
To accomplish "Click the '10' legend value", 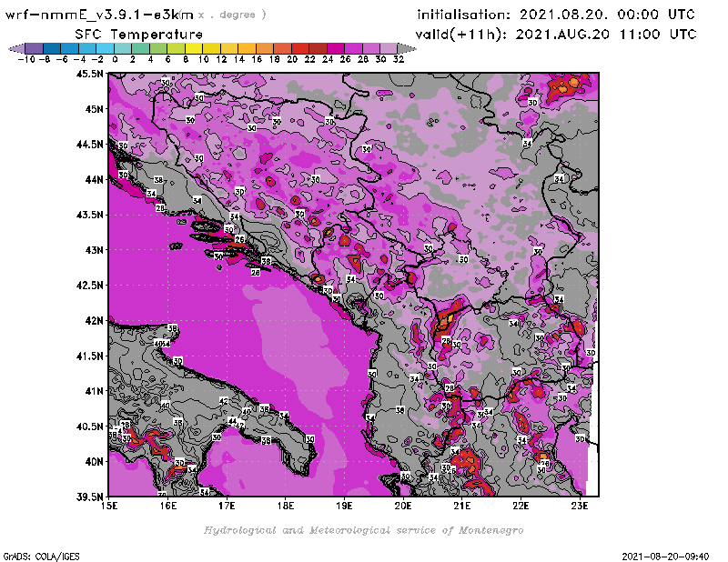I will (x=203, y=59).
